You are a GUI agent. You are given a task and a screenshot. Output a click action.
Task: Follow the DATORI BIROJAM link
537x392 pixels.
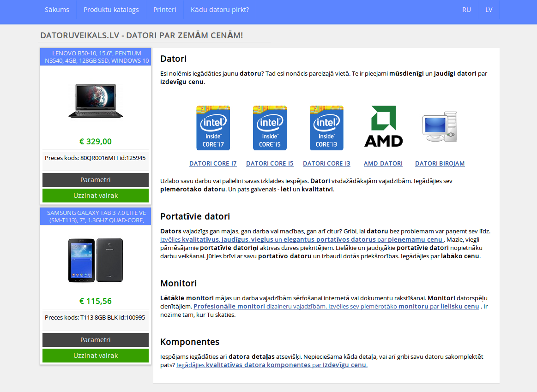coord(440,164)
